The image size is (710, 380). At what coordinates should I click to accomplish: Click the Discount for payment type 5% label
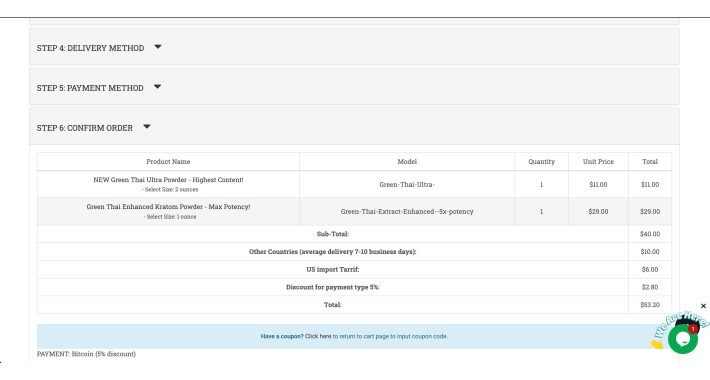332,287
